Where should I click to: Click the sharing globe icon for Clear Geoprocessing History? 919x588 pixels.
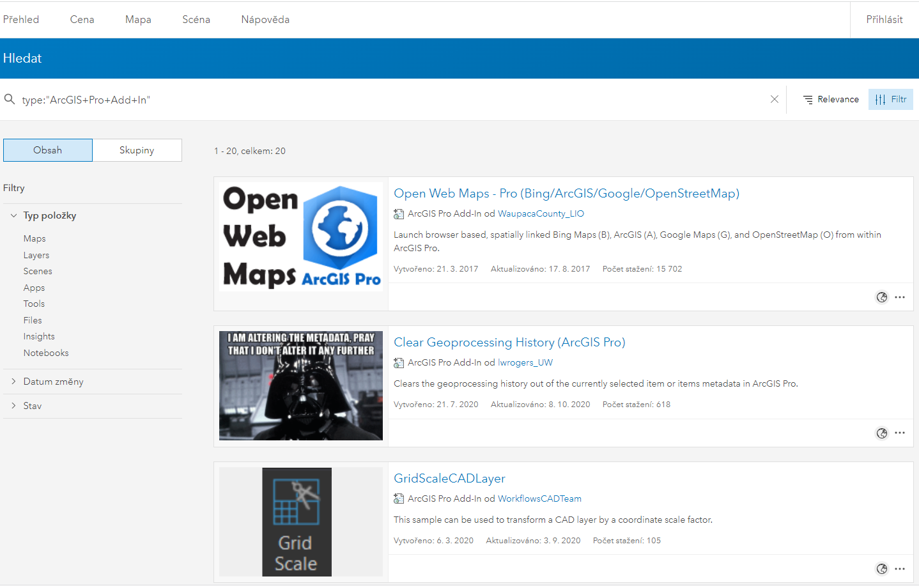pyautogui.click(x=882, y=433)
